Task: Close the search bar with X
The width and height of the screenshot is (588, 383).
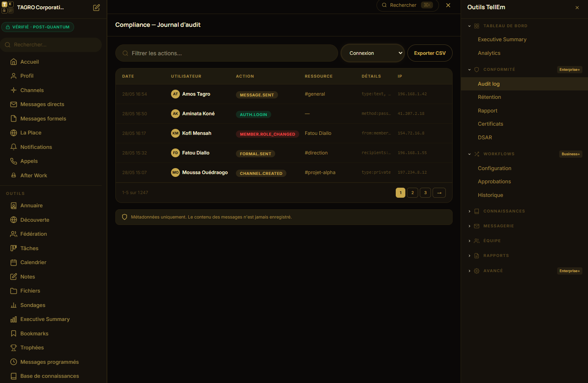Action: point(448,5)
